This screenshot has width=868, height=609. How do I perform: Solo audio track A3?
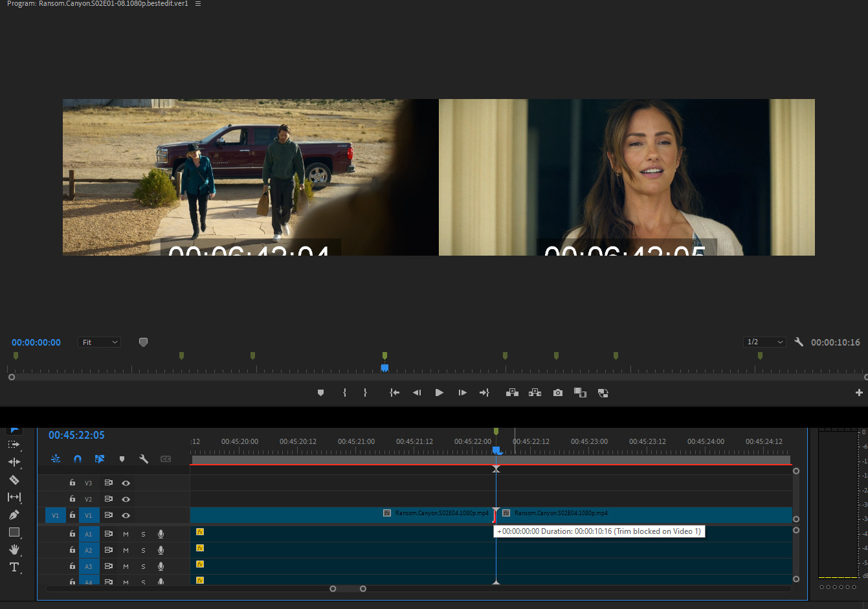pyautogui.click(x=143, y=566)
